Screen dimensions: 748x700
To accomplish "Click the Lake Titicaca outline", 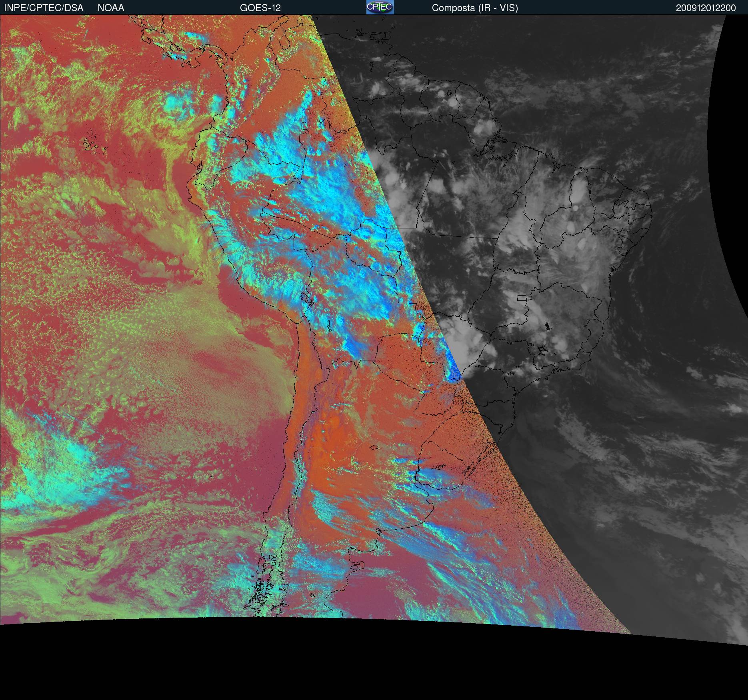I will [306, 298].
